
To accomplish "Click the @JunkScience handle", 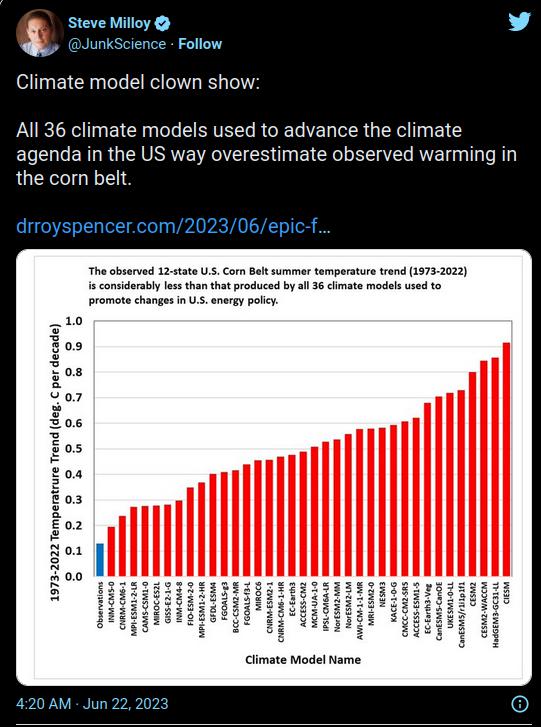I will click(117, 44).
